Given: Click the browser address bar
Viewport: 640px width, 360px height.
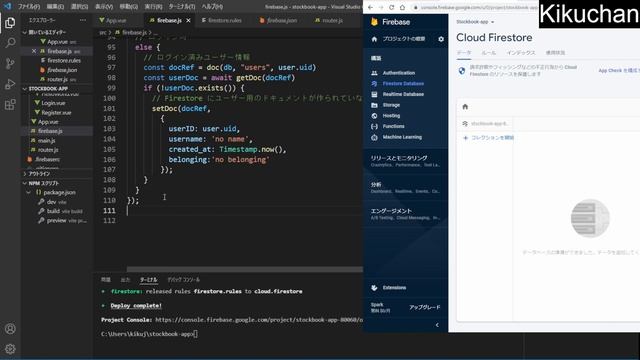Looking at the screenshot, I should tap(476, 7).
